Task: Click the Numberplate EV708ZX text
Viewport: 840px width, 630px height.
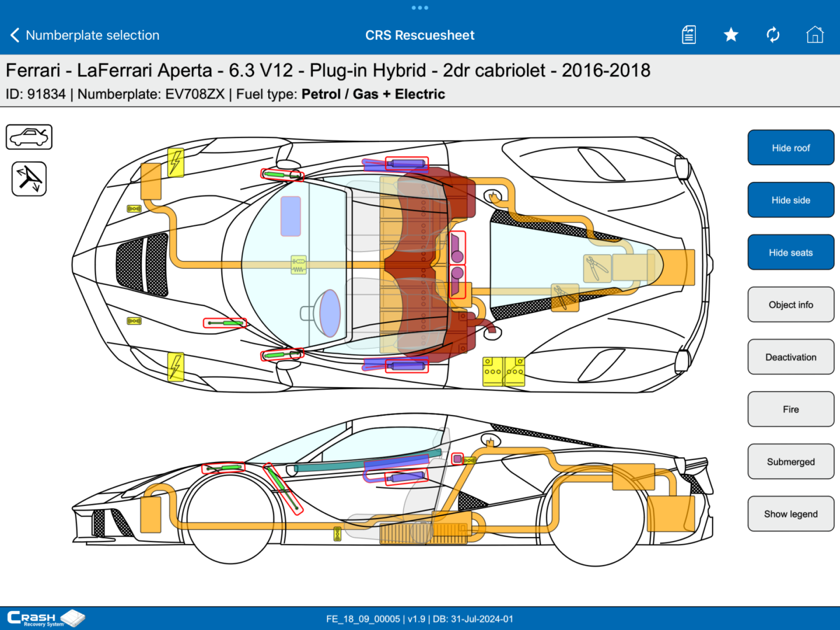Action: coord(151,94)
